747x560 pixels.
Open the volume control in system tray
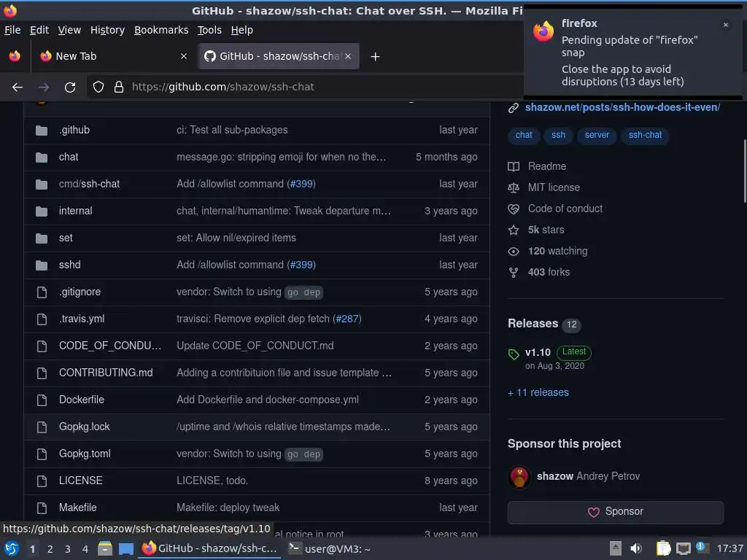tap(636, 549)
